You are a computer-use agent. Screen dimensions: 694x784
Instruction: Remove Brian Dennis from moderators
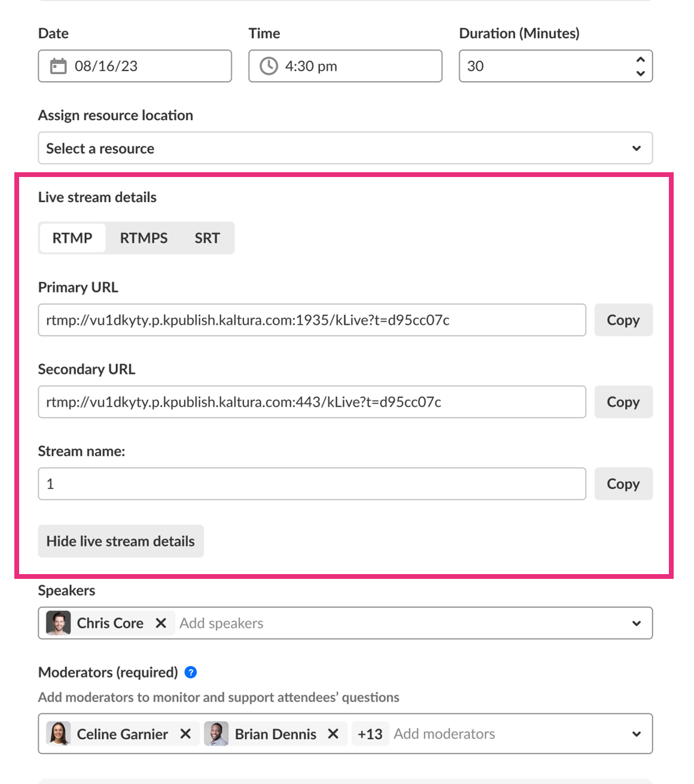coord(333,734)
